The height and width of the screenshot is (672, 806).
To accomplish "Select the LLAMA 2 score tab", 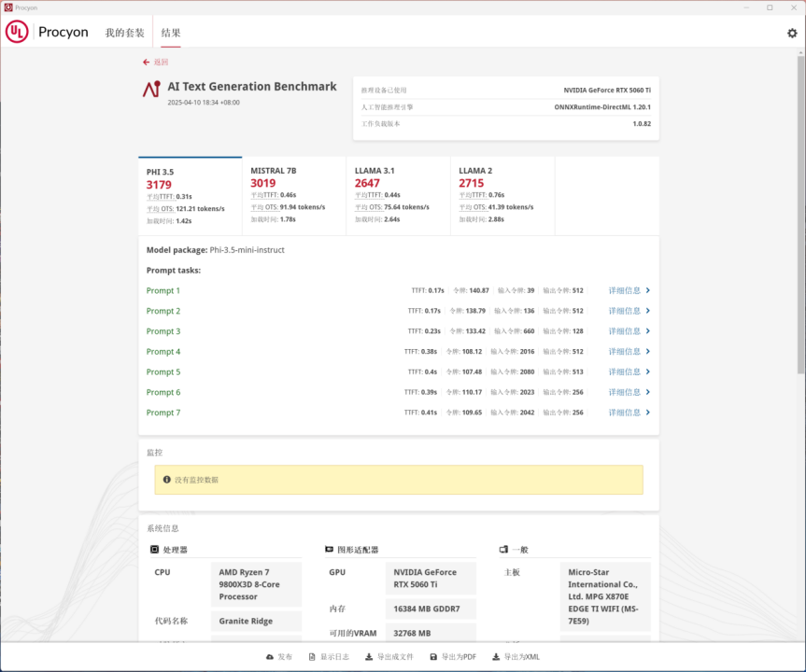I will 502,196.
